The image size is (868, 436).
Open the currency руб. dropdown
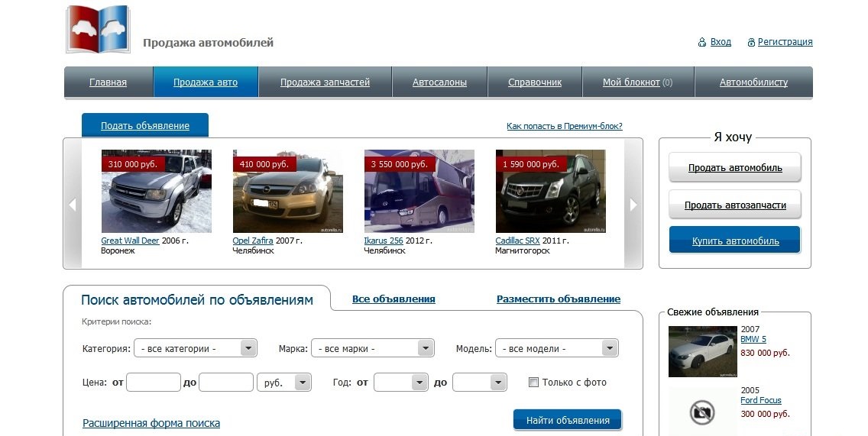point(284,383)
